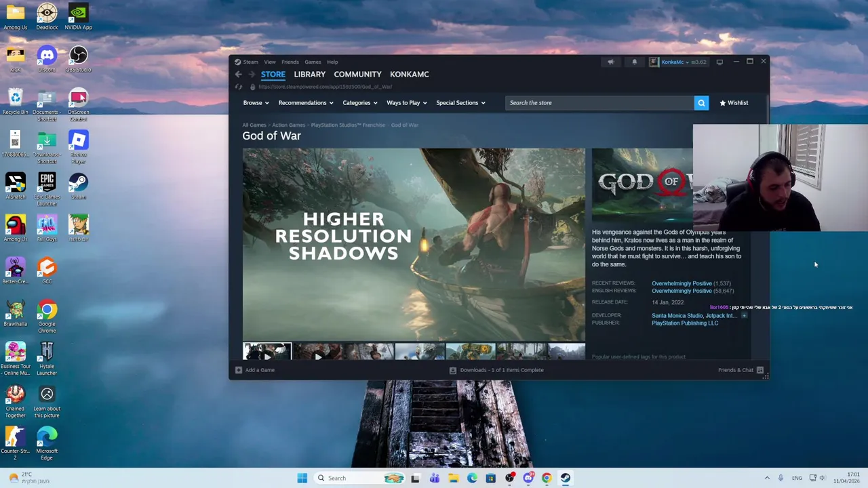Open Counter-Strike 2 desktop shortcut

click(15, 444)
